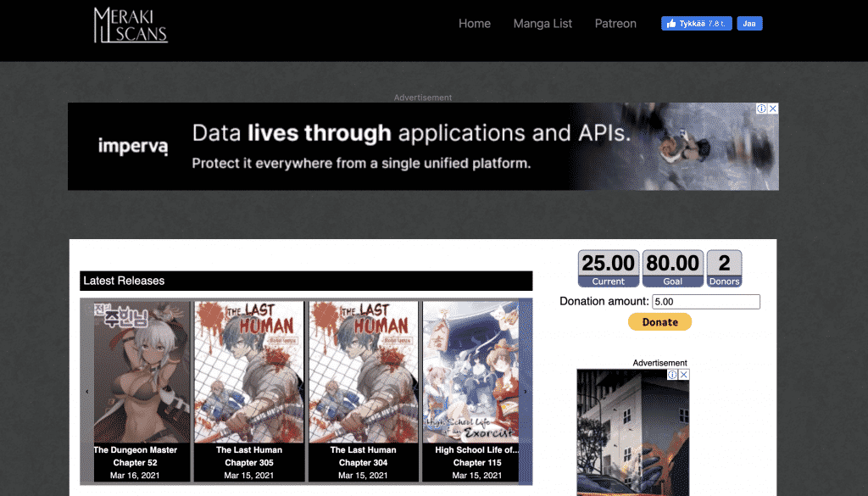Focus the Donation amount field
This screenshot has width=868, height=496.
point(705,302)
